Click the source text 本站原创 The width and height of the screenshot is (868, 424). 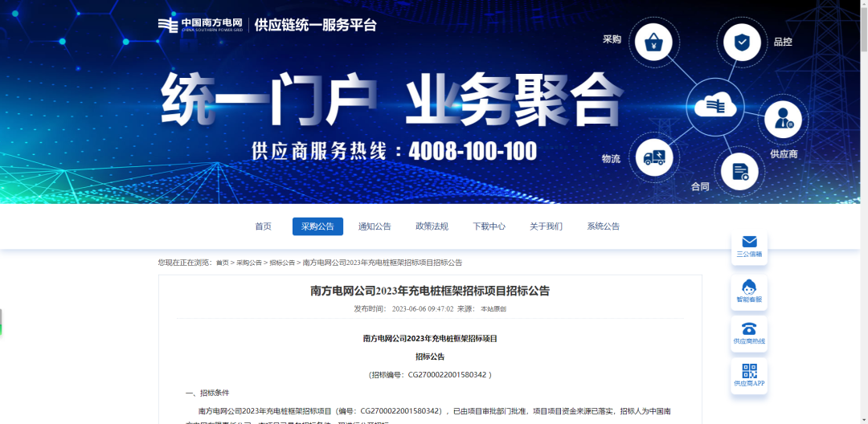(x=493, y=309)
